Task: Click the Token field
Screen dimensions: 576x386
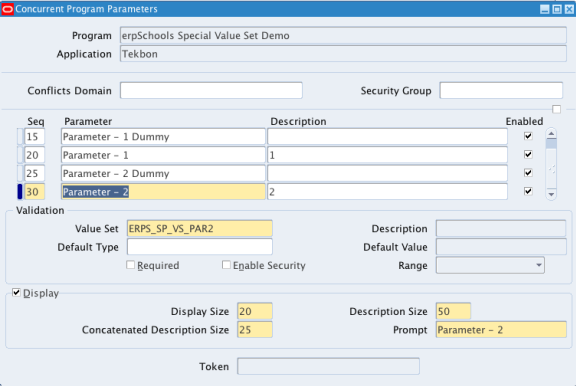Action: (328, 366)
